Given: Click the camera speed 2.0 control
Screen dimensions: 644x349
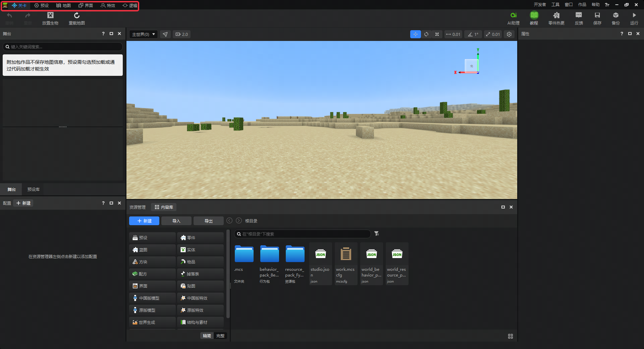Looking at the screenshot, I should click(181, 34).
